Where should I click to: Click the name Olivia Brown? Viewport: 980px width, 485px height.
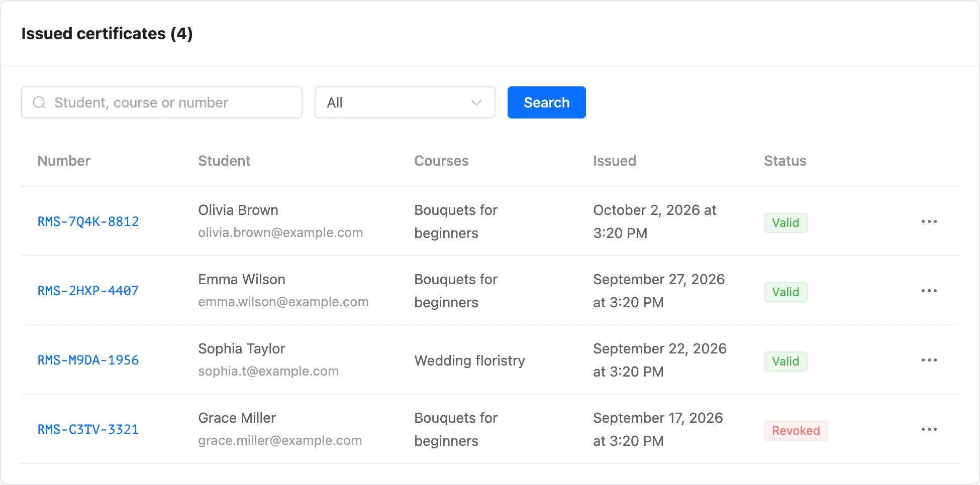[238, 210]
